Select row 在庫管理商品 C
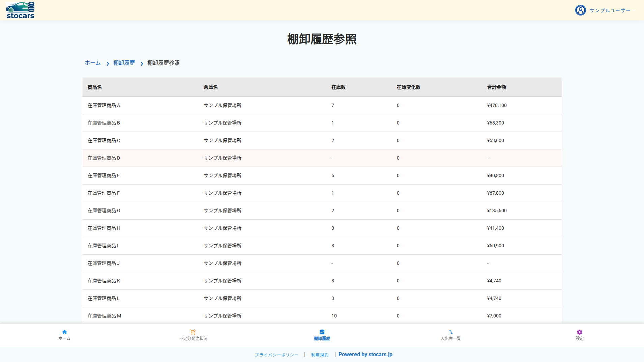 tap(322, 140)
